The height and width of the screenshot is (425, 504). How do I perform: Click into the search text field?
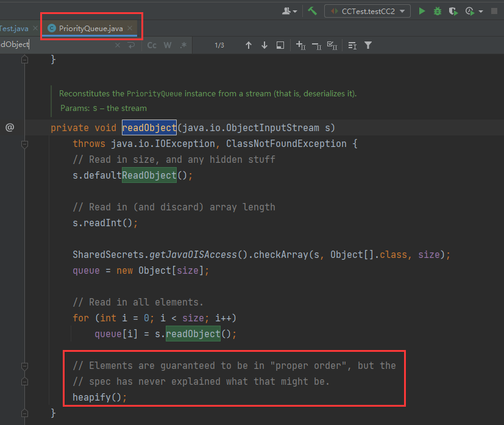(x=56, y=45)
